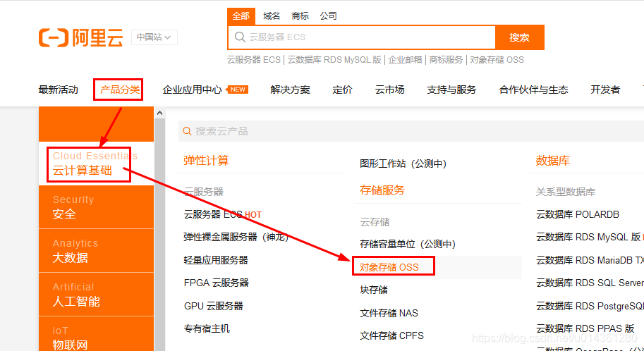
Task: Click the sidebar vertical scrollbar track
Action: pyautogui.click(x=160, y=234)
